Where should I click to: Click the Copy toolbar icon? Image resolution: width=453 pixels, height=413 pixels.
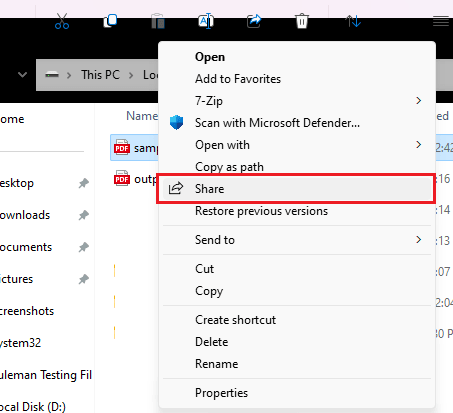tap(110, 21)
